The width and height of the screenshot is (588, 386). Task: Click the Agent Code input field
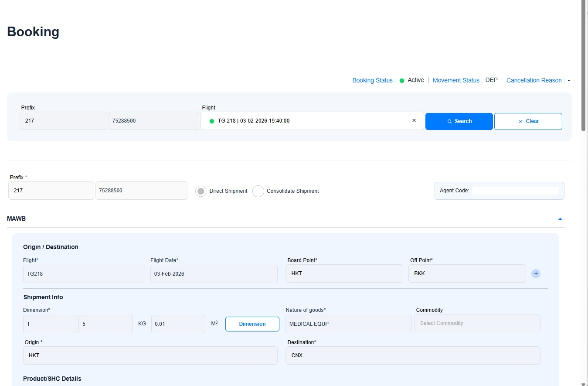click(x=515, y=191)
